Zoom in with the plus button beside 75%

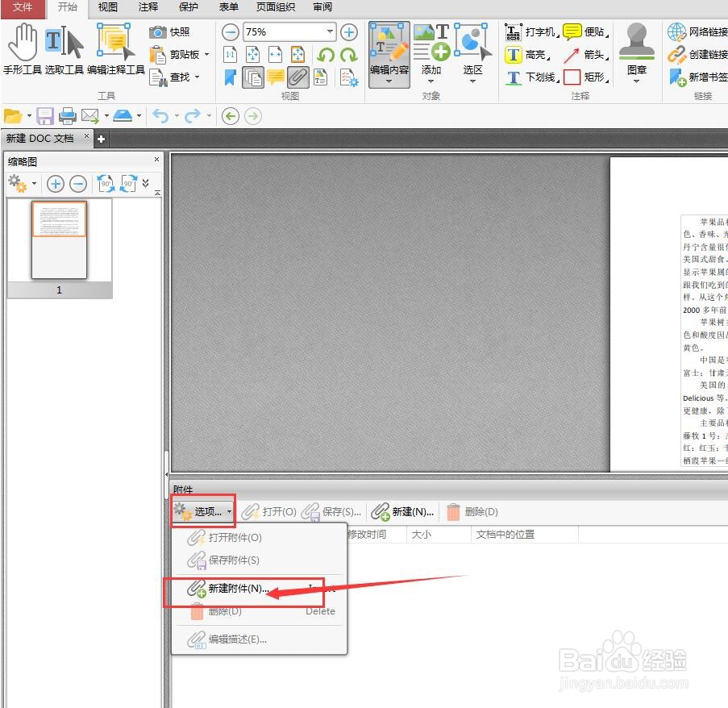tap(348, 32)
